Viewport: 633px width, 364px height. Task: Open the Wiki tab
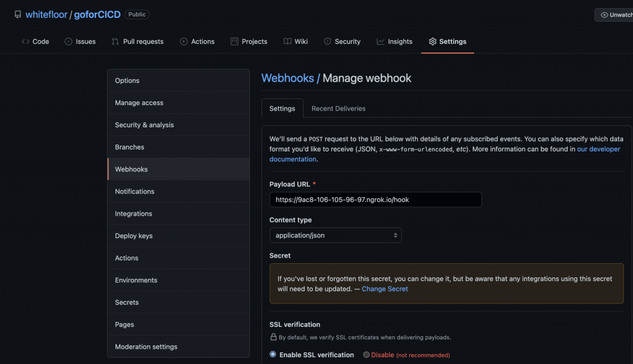(296, 41)
